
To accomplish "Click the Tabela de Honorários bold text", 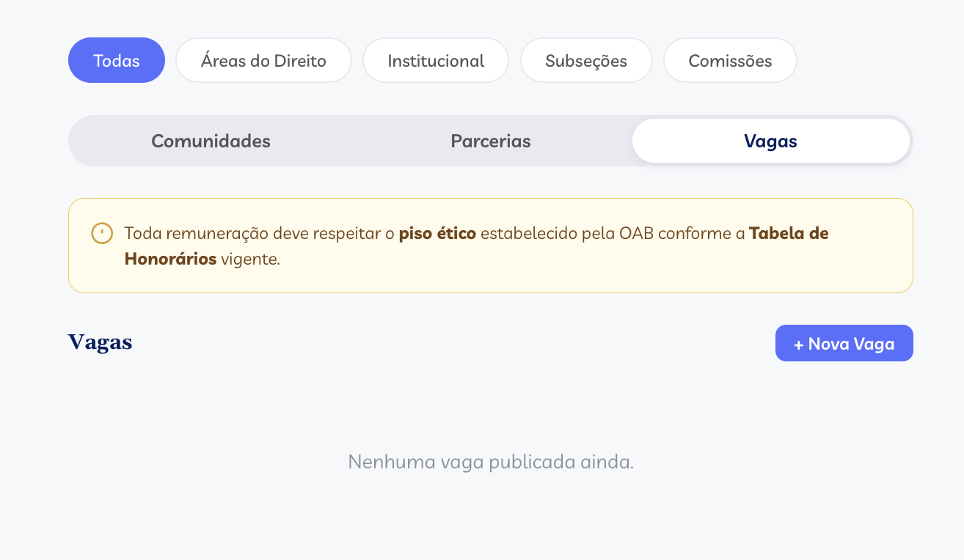I will pos(787,233).
